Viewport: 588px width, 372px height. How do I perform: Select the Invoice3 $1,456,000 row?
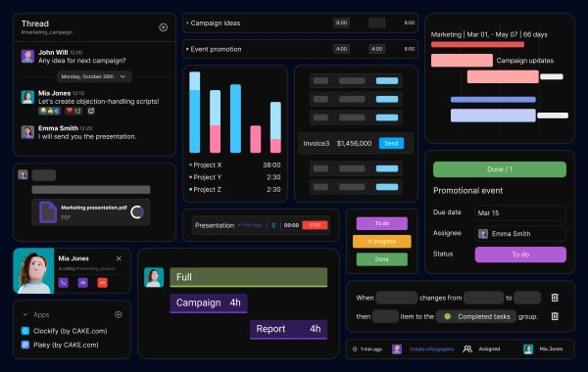click(x=356, y=143)
